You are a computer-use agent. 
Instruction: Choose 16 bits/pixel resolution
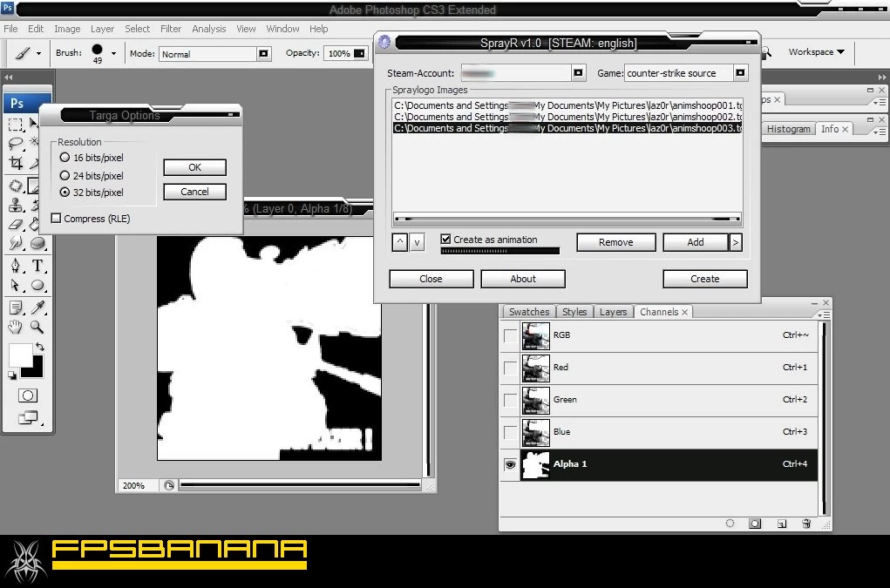coord(65,158)
